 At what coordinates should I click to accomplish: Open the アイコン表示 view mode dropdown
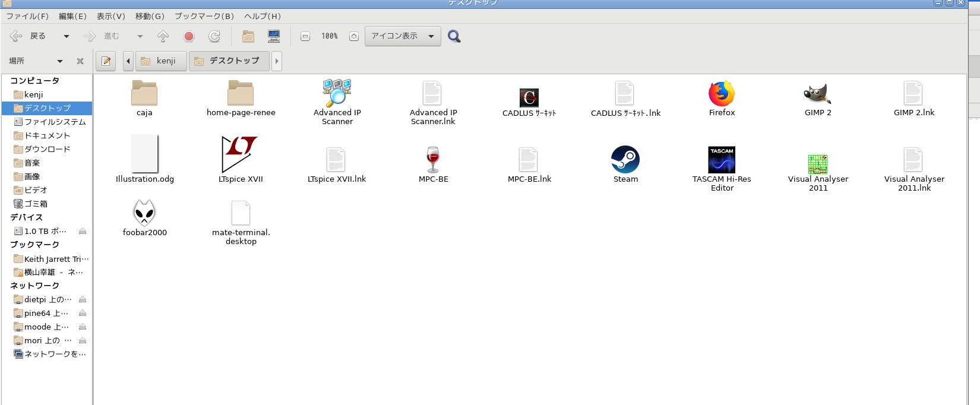(403, 36)
